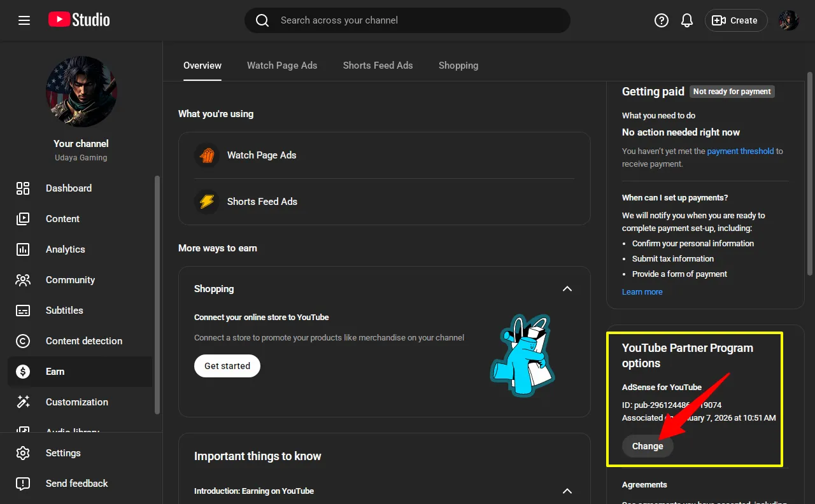The height and width of the screenshot is (504, 815).
Task: Switch to the Shorts Feed Ads tab
Action: (378, 66)
